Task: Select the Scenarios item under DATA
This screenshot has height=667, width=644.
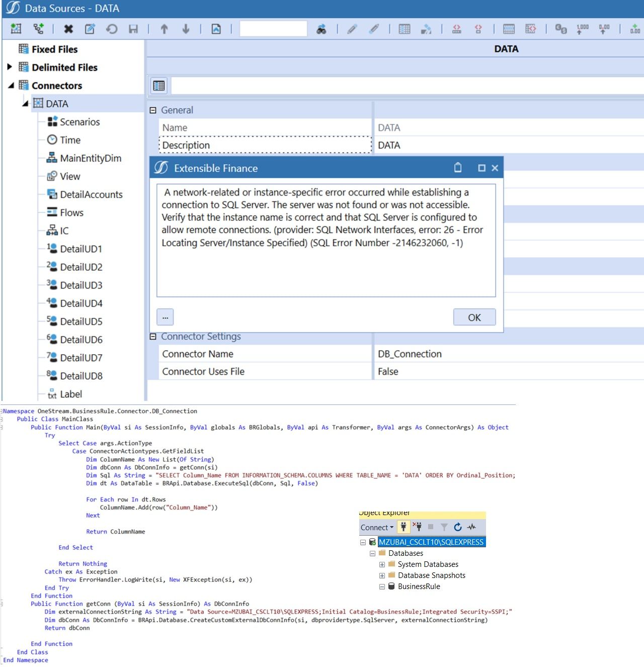Action: tap(79, 122)
